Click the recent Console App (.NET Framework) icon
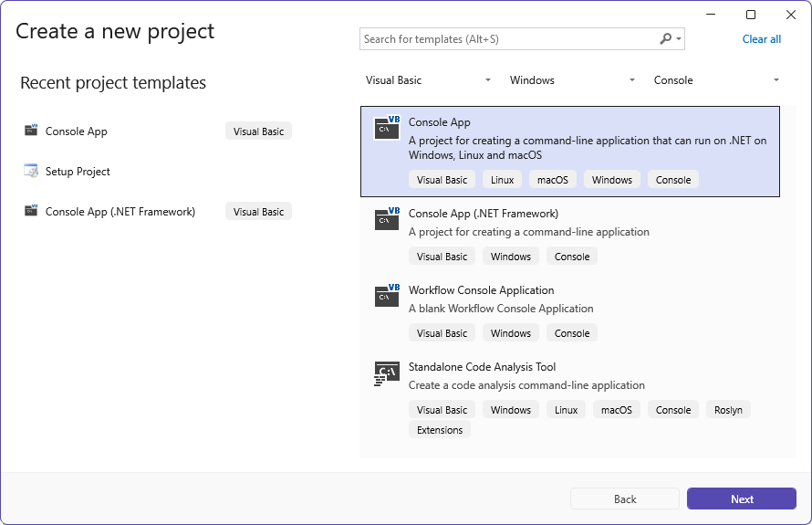812x525 pixels. [x=31, y=210]
